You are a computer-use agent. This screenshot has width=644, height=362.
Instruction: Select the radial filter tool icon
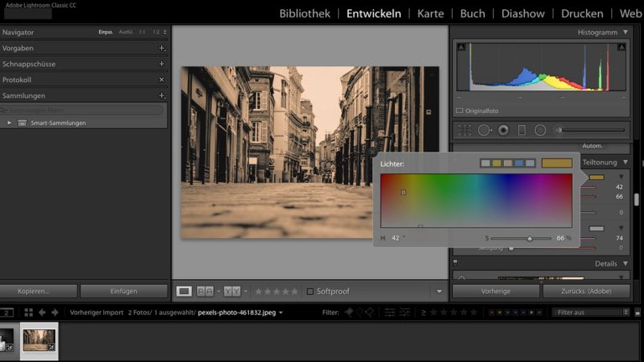[540, 130]
